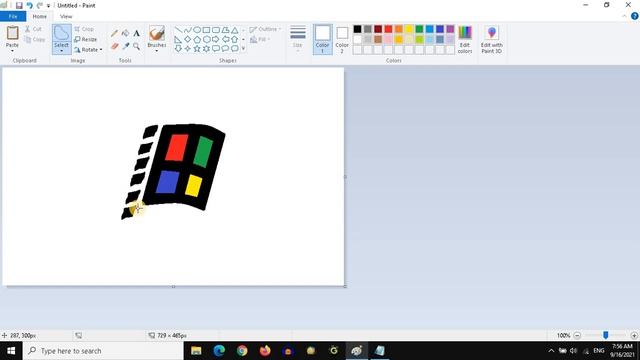This screenshot has height=360, width=640.
Task: Click Redo in the quick access toolbar
Action: click(40, 6)
